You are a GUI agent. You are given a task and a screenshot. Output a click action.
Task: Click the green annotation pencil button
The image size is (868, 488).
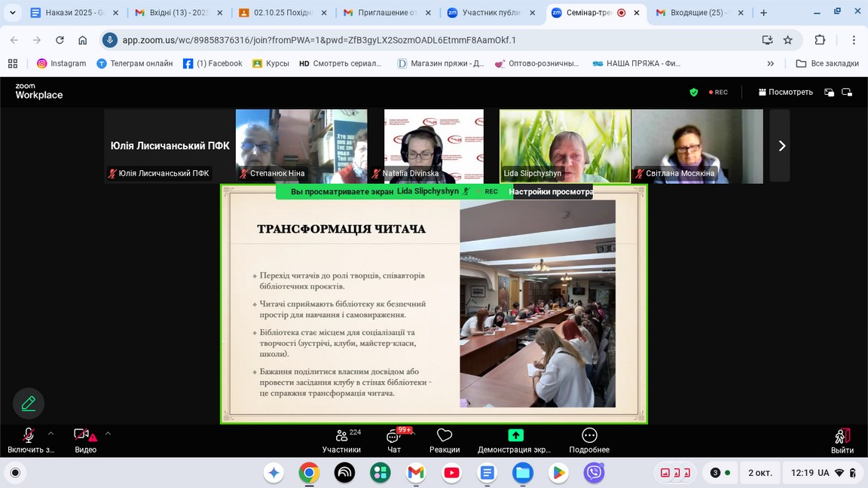pos(29,404)
